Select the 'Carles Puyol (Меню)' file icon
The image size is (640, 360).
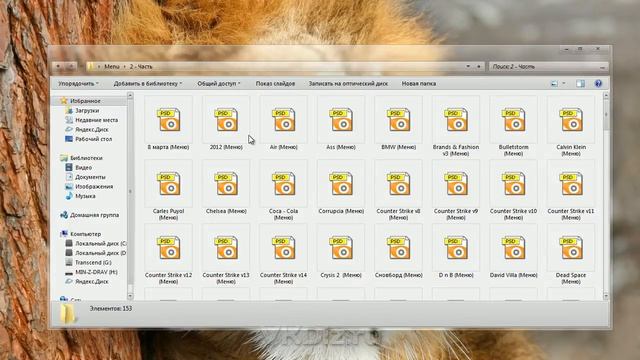point(169,183)
